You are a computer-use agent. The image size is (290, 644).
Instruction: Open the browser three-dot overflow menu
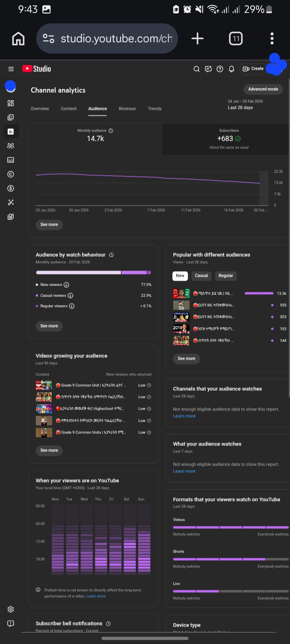click(272, 39)
